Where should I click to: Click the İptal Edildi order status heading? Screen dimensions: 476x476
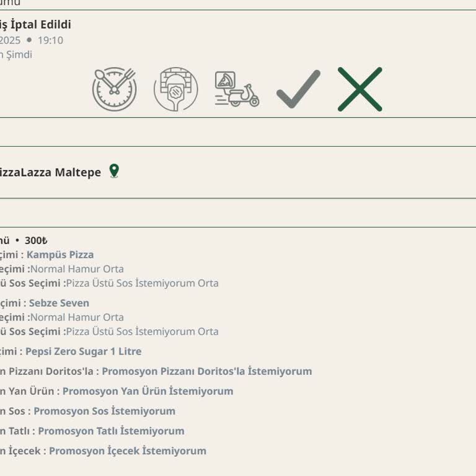[41, 25]
